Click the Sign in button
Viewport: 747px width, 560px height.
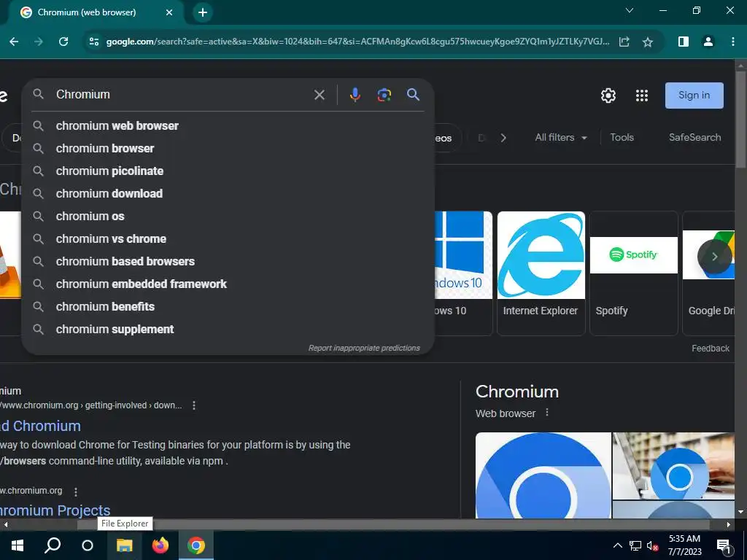coord(694,96)
